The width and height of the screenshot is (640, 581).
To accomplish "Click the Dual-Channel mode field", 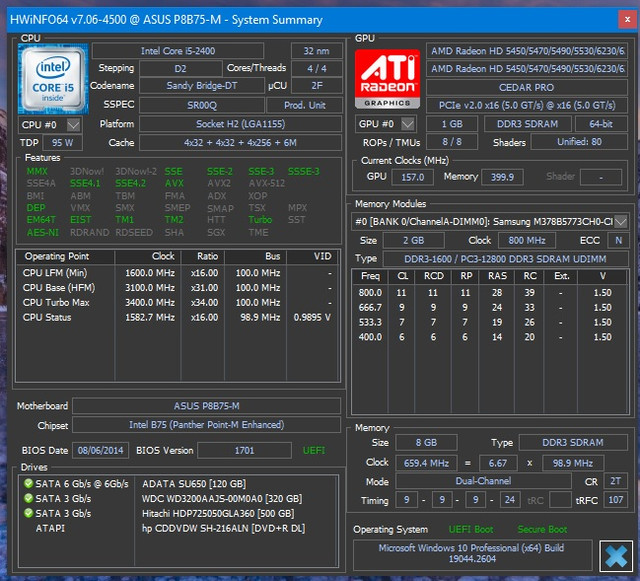I will 483,481.
